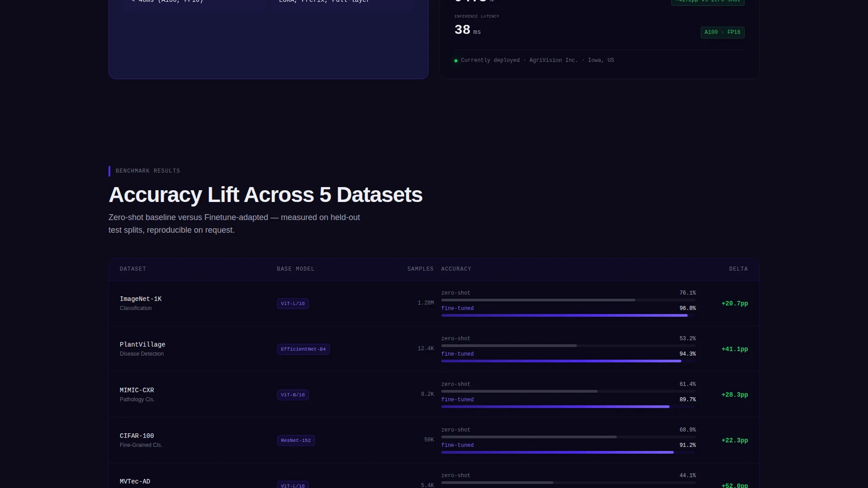Screen dimensions: 868x488
Task: Click the green deployment status dot
Action: 456,61
